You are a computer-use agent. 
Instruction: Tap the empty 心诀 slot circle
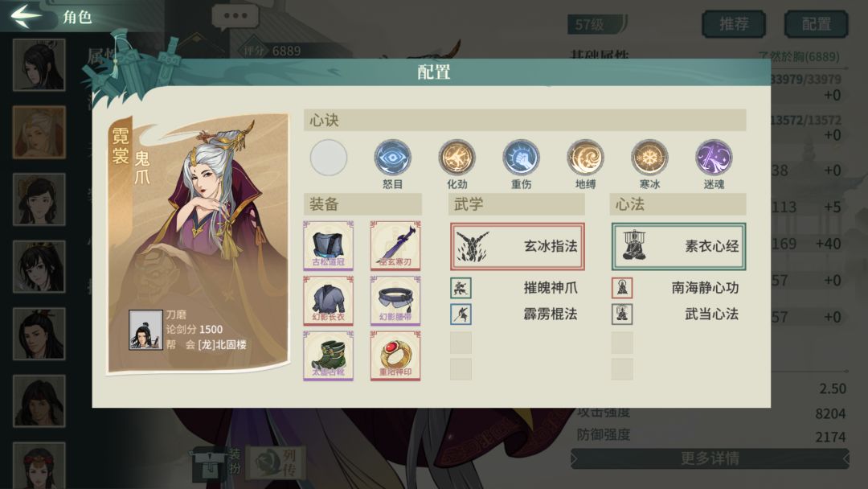click(328, 158)
